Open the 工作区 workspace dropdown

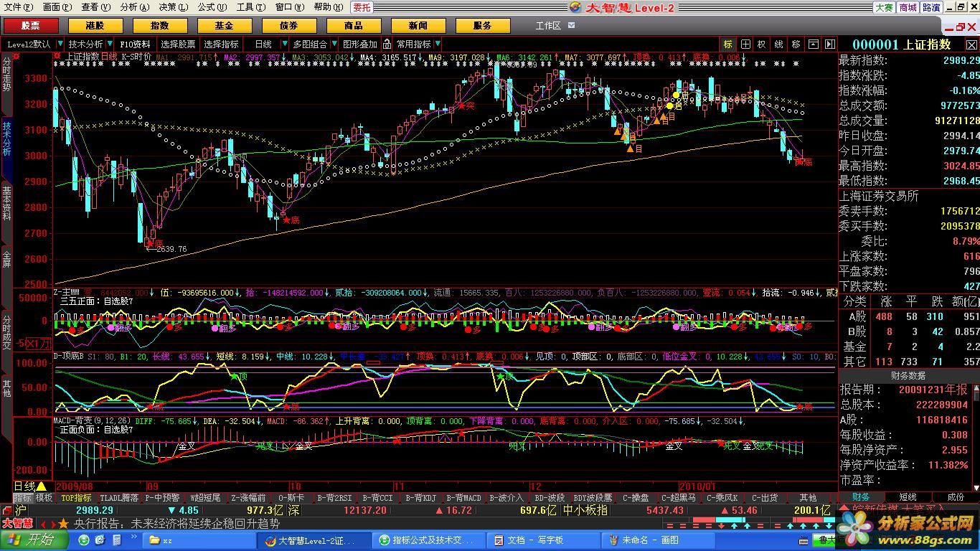pyautogui.click(x=572, y=25)
